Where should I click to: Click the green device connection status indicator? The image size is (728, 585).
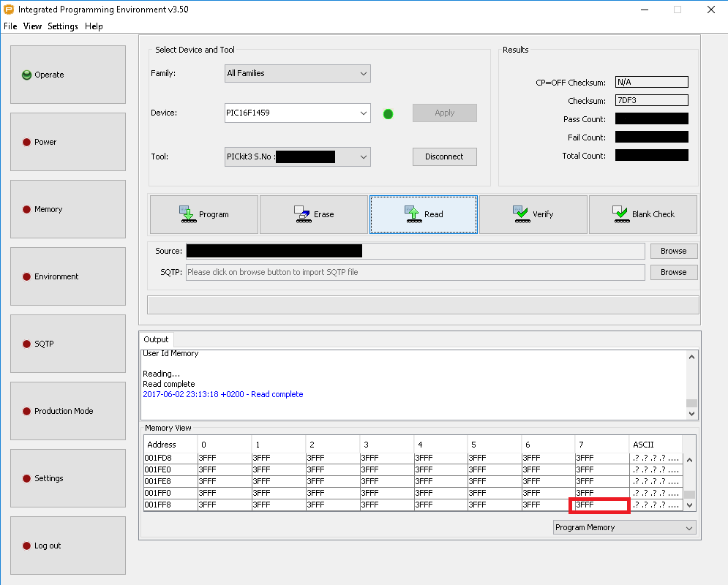[388, 113]
